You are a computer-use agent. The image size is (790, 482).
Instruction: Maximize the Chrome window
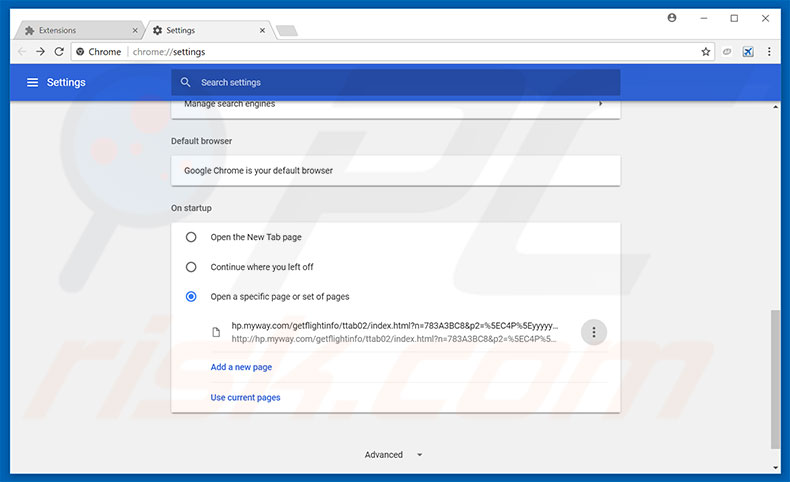pyautogui.click(x=734, y=18)
